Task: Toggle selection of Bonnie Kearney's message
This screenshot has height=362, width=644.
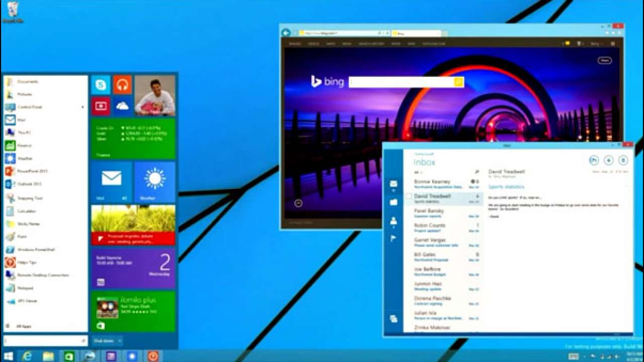Action: (409, 183)
